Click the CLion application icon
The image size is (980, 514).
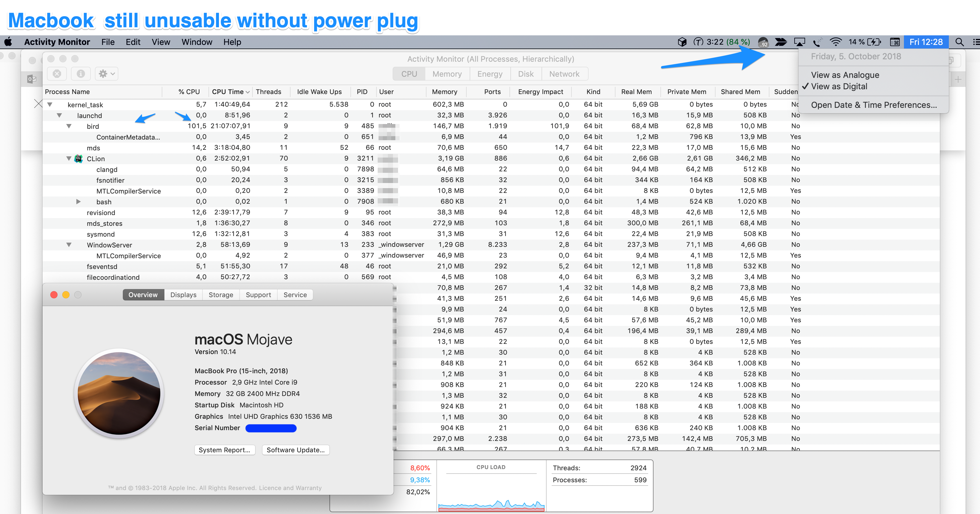[x=79, y=159]
